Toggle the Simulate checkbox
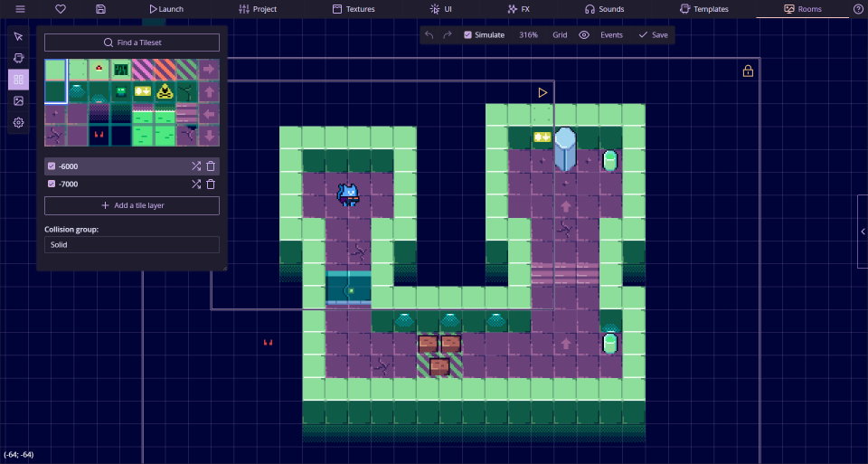This screenshot has height=464, width=868. coord(467,34)
